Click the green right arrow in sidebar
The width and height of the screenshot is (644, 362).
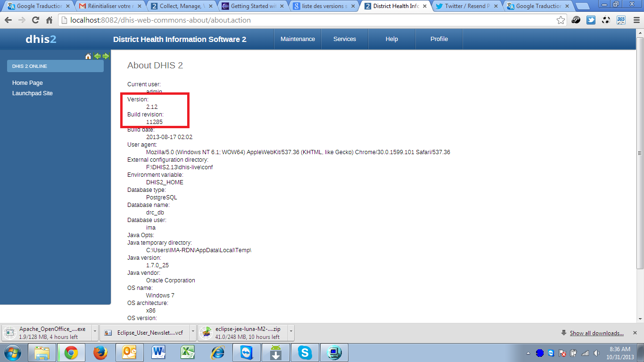coord(106,56)
